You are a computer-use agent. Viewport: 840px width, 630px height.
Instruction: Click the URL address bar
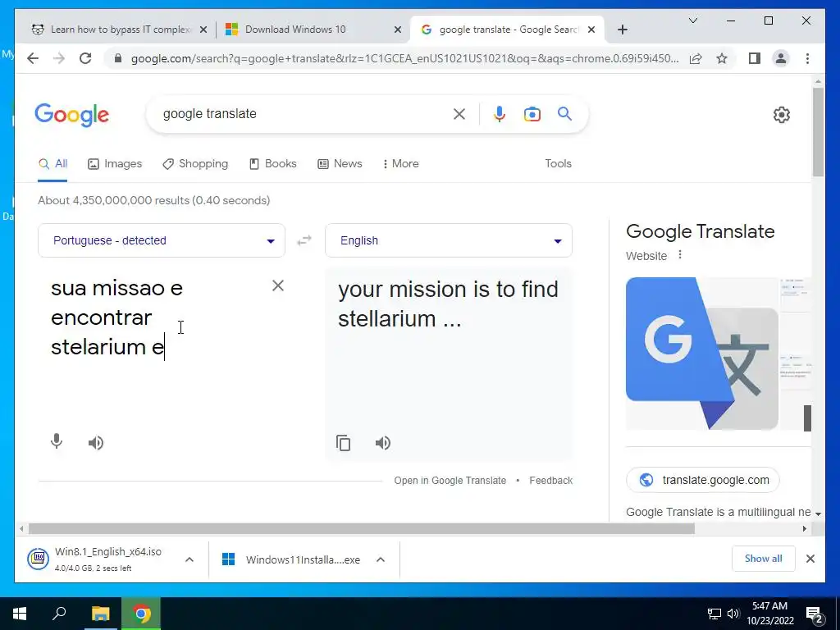click(x=405, y=58)
